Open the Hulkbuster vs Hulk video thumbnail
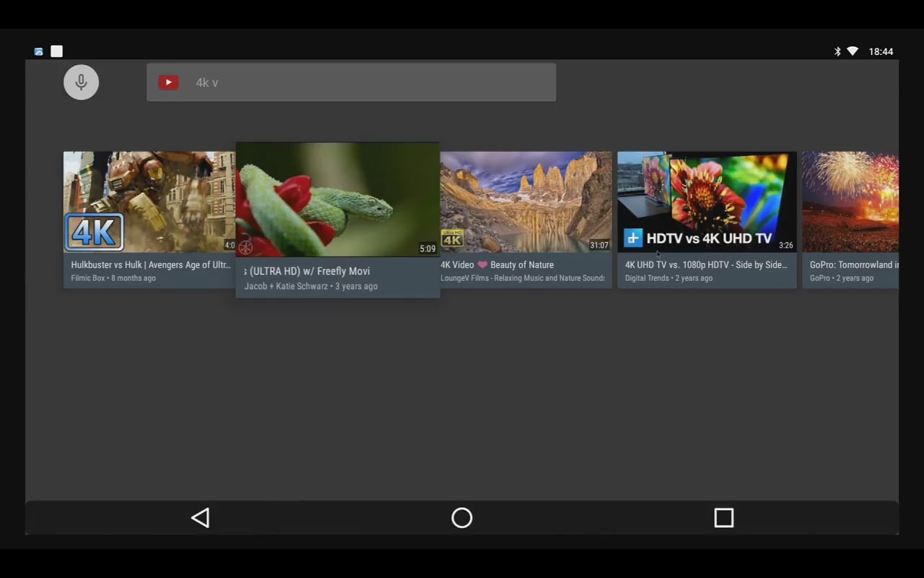The width and height of the screenshot is (924, 578). (149, 202)
